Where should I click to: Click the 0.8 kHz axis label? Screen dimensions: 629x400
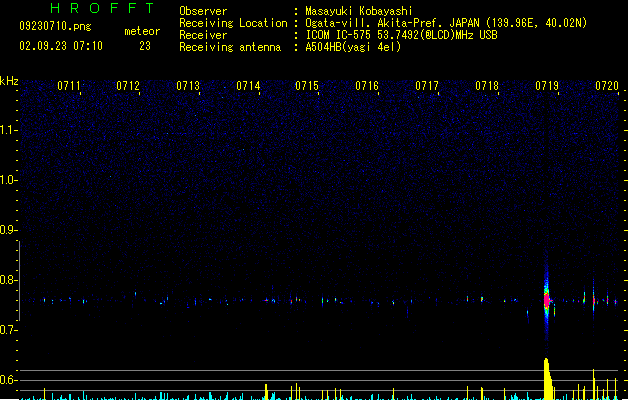(8, 280)
